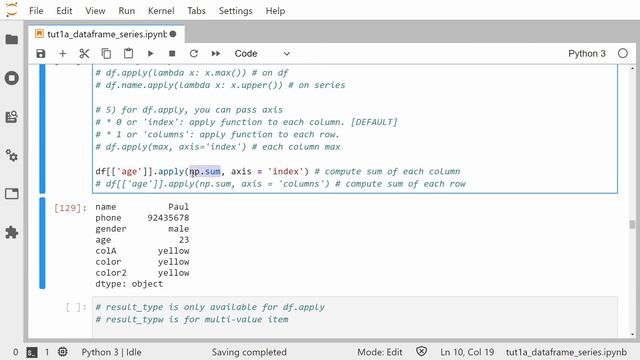This screenshot has width=640, height=360.
Task: Click the terminal count icon in status bar
Action: 32,352
